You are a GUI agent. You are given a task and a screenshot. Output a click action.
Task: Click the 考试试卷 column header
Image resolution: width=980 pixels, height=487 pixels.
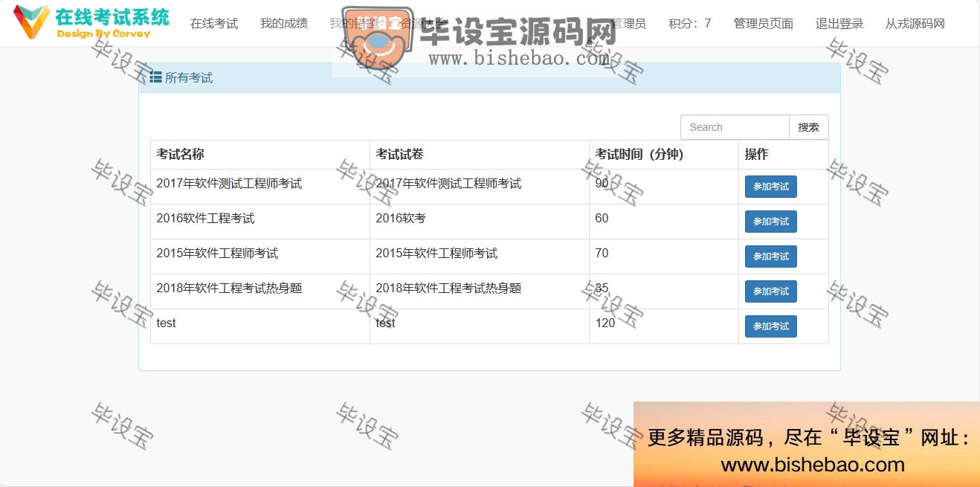pos(399,154)
